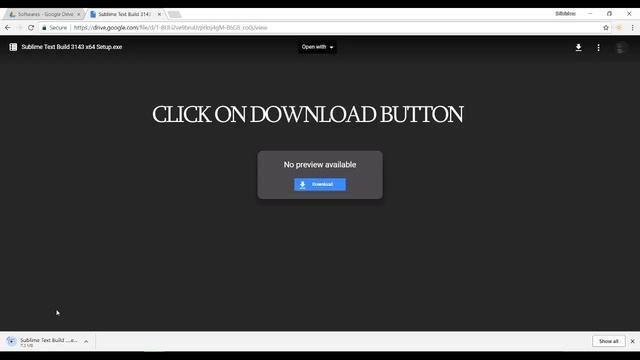Click the extension icon next to the bookmark star
This screenshot has width=640, height=360.
pyautogui.click(x=619, y=28)
